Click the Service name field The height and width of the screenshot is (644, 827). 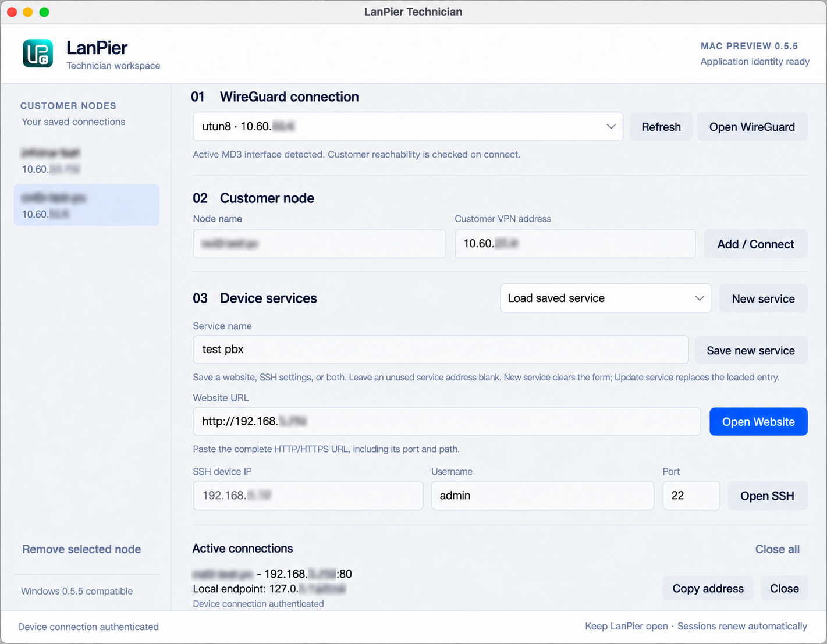click(x=441, y=350)
